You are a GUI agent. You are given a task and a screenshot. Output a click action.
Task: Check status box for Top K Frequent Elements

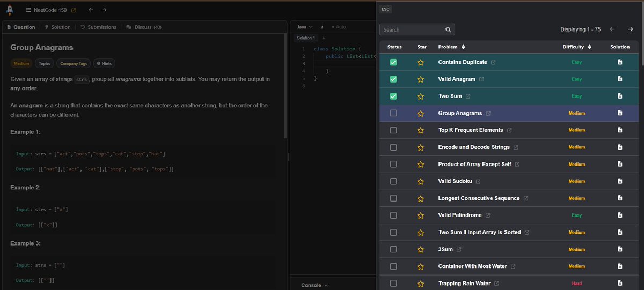point(393,130)
